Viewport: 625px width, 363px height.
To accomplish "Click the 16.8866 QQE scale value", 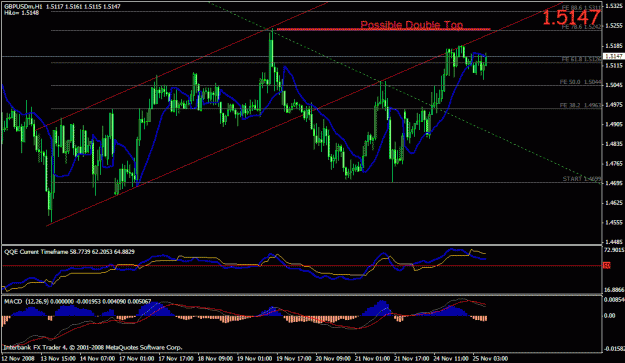I will coord(614,290).
